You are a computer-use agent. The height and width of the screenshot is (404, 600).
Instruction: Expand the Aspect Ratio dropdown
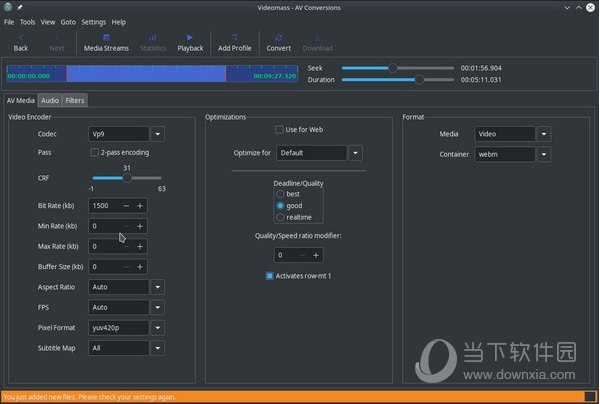click(x=158, y=287)
